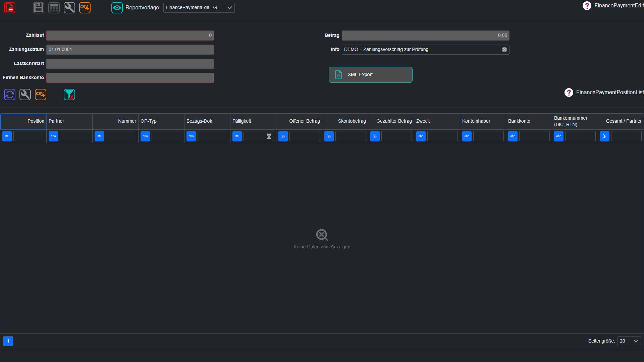
Task: Click the save floppy disk icon
Action: coord(39,8)
